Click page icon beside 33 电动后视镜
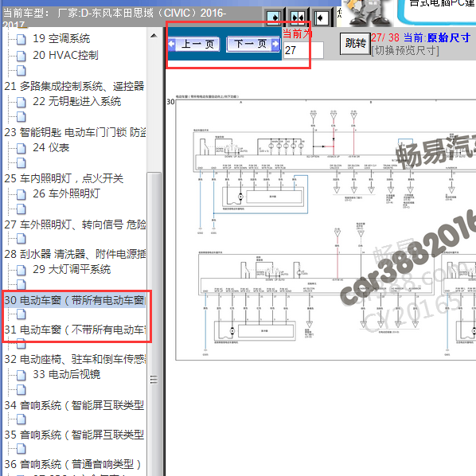Viewport: 476px width, 476px height. point(21,375)
